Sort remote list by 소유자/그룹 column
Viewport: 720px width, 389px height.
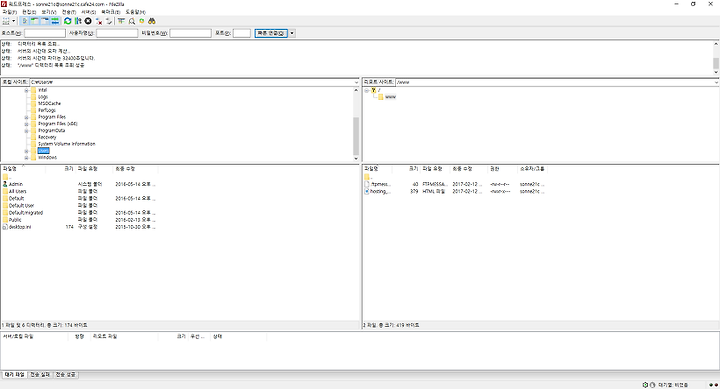(532, 169)
